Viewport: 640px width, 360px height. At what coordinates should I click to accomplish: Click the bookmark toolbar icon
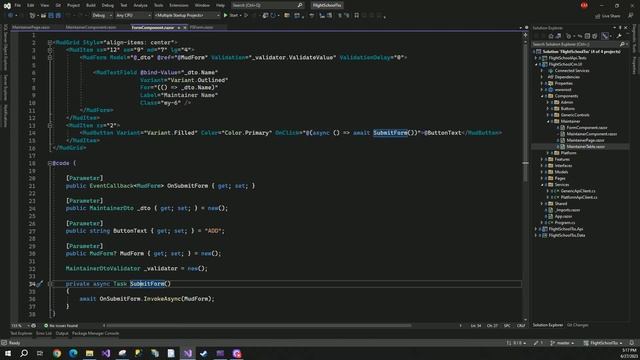(356, 15)
